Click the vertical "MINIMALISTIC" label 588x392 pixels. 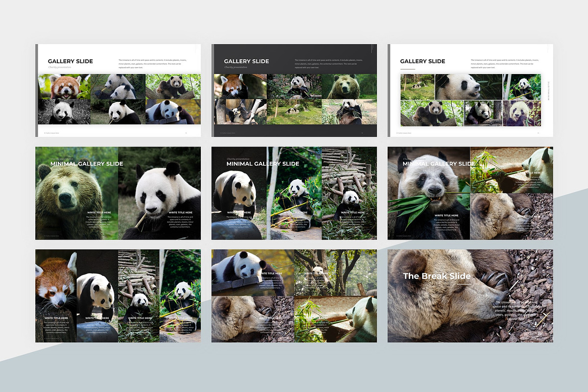pos(548,91)
